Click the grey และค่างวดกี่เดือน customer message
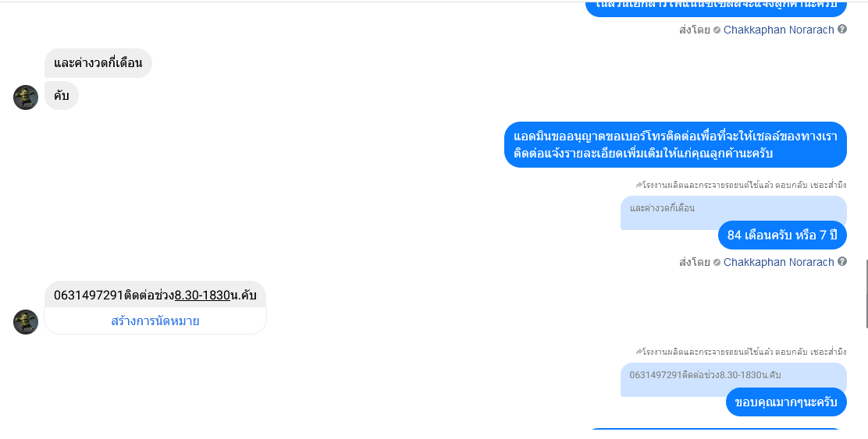The height and width of the screenshot is (439, 868). coord(98,63)
